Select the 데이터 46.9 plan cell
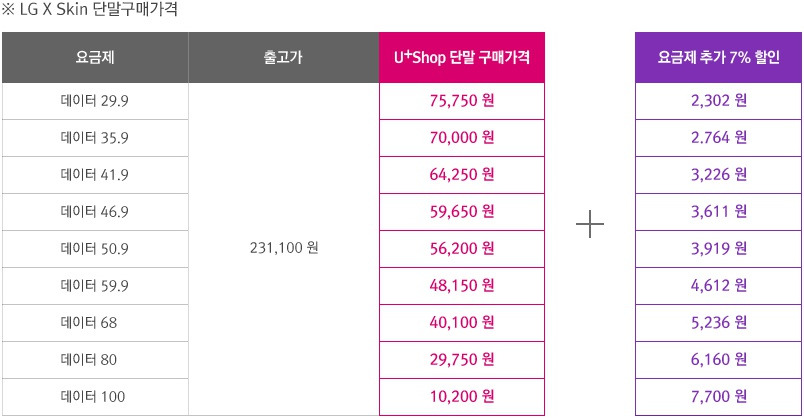804x418 pixels. click(95, 212)
